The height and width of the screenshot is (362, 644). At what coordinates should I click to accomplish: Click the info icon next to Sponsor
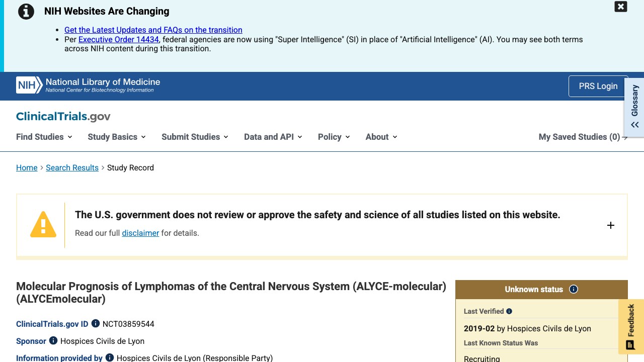tap(53, 341)
